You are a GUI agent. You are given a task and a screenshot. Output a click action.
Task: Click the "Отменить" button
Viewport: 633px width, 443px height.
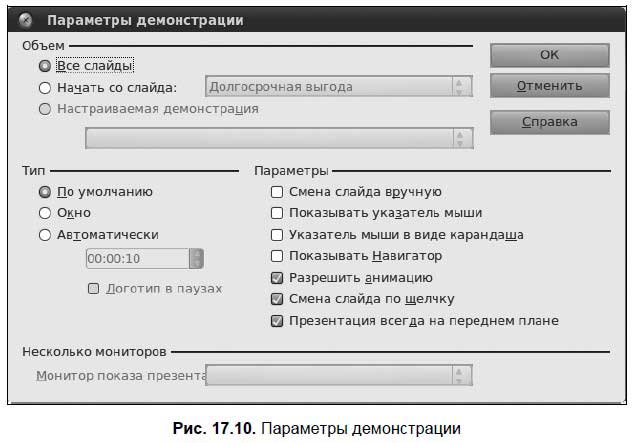(549, 86)
